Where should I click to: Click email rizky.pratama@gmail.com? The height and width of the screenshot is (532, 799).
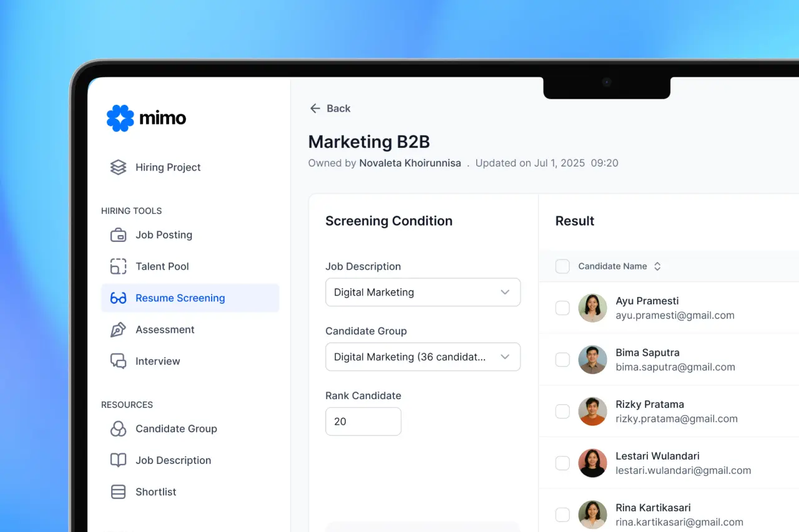coord(677,419)
